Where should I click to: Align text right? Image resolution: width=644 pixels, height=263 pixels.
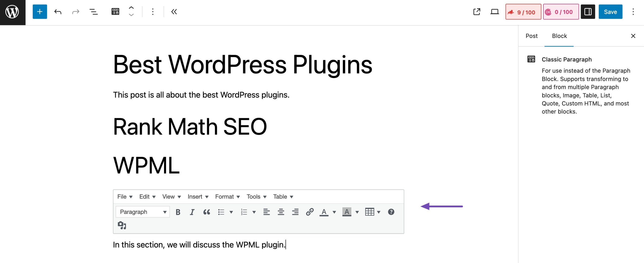click(x=295, y=212)
